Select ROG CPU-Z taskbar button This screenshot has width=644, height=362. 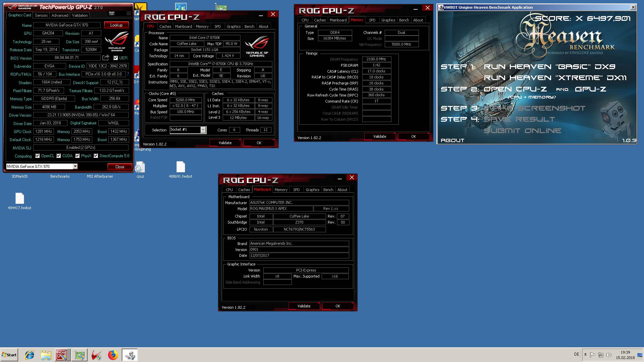pyautogui.click(x=62, y=355)
